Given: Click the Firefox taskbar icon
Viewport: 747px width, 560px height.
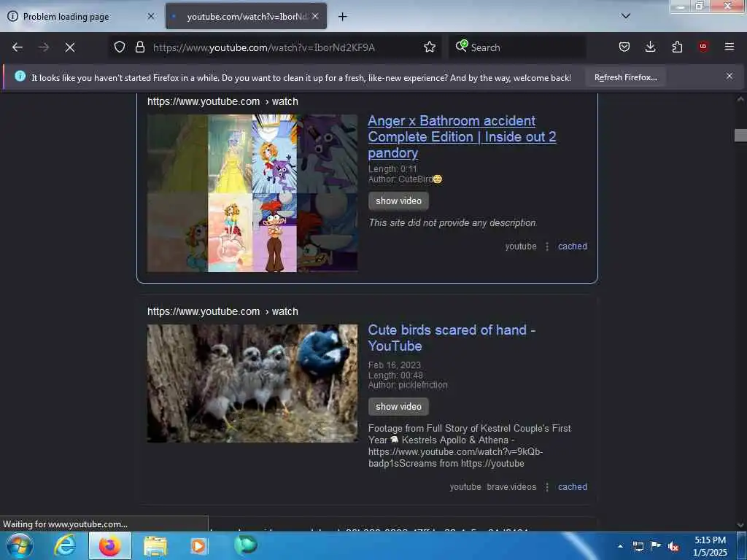Looking at the screenshot, I should (x=109, y=545).
